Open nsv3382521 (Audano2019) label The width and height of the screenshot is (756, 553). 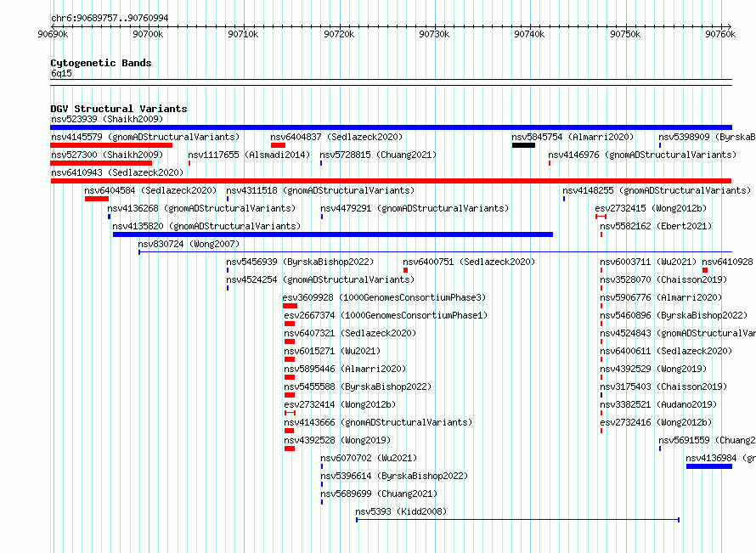pyautogui.click(x=658, y=404)
